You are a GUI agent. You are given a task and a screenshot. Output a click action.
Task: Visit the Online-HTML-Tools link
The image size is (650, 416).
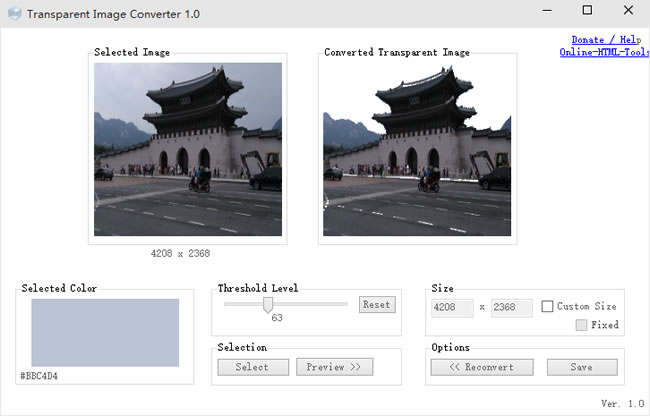tap(604, 52)
